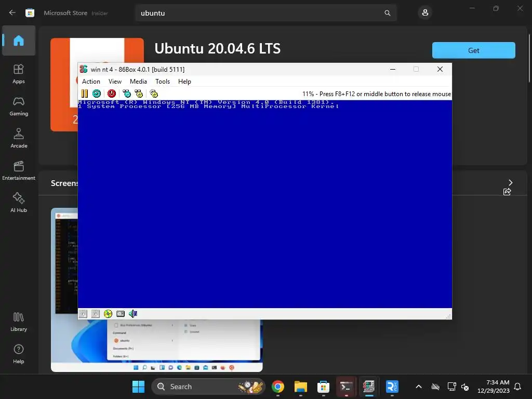Screen dimensions: 532x399
Task: Click muted volume tray icon
Action: (465, 387)
